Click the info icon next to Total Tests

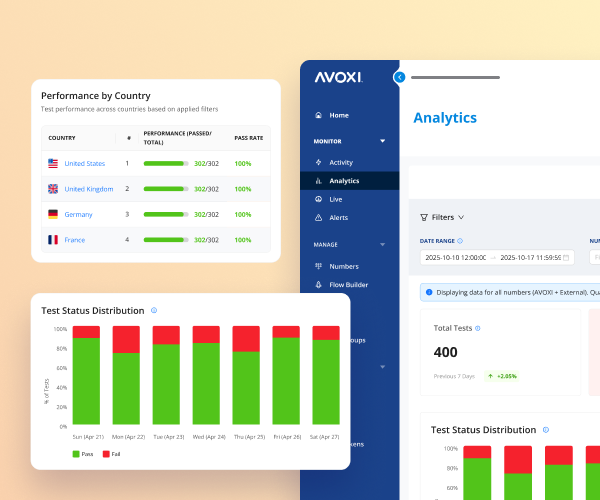[478, 328]
